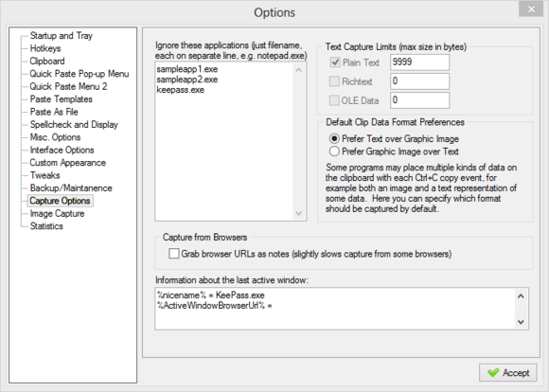
Task: Open the Paste Templates section
Action: 61,99
